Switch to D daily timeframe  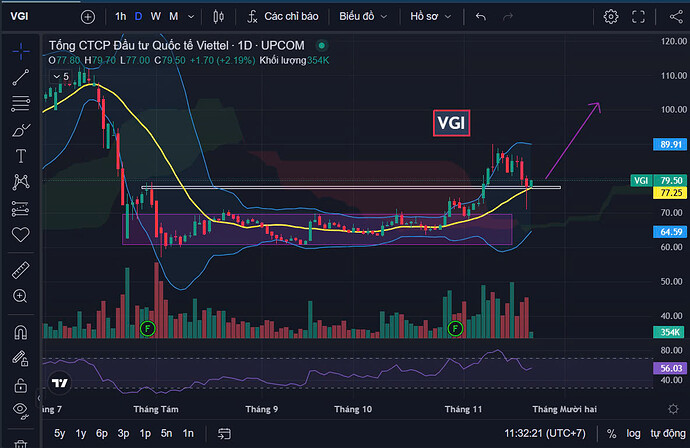point(138,17)
